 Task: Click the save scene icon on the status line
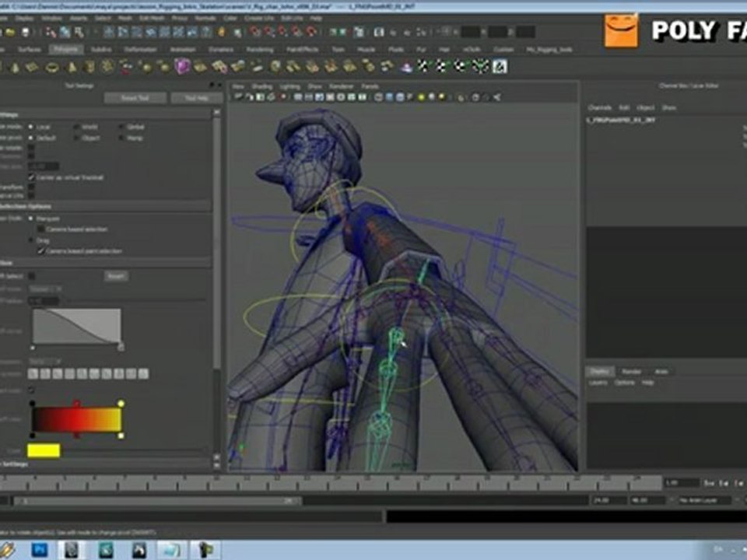pyautogui.click(x=26, y=33)
